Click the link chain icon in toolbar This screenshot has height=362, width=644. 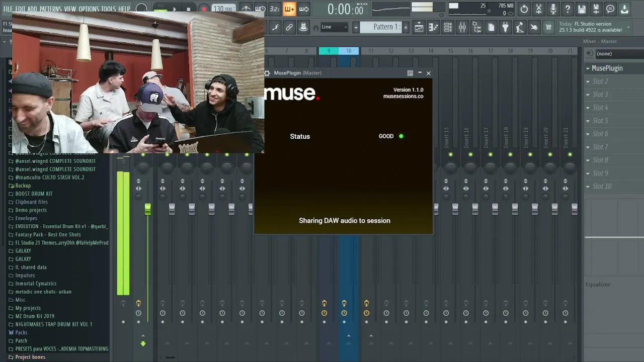pos(289,28)
